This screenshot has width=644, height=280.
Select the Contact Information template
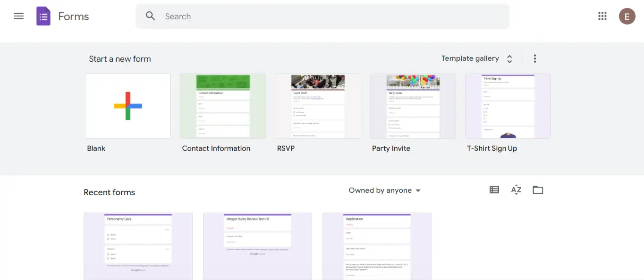click(223, 106)
